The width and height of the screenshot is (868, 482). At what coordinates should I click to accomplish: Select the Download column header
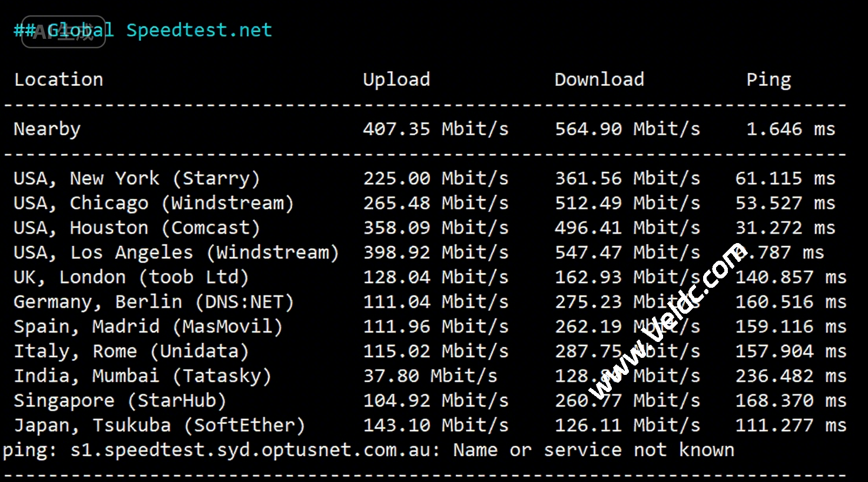[599, 79]
